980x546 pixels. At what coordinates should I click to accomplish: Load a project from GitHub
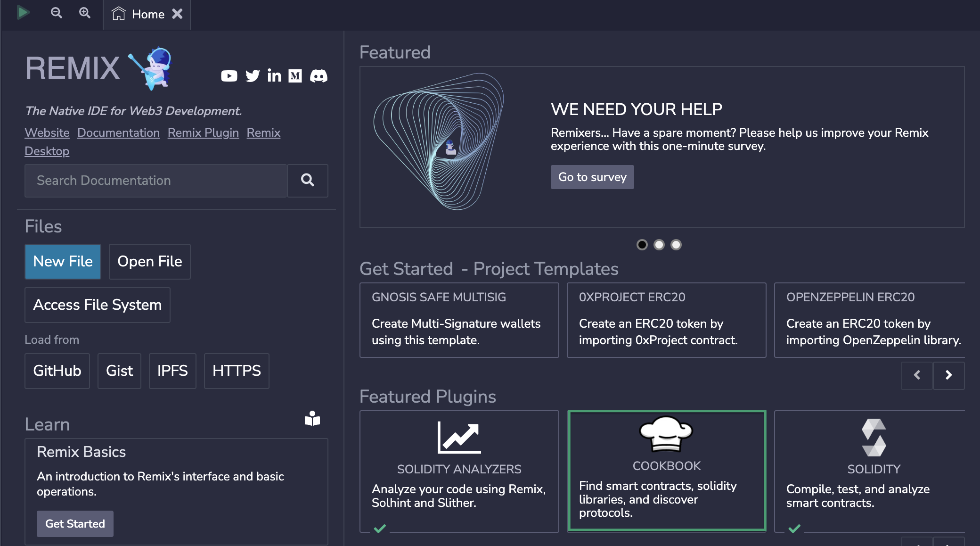[x=57, y=371]
